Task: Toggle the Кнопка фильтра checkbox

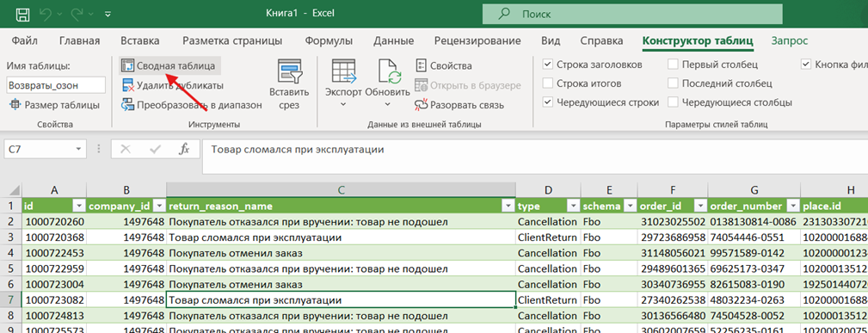Action: tap(806, 65)
